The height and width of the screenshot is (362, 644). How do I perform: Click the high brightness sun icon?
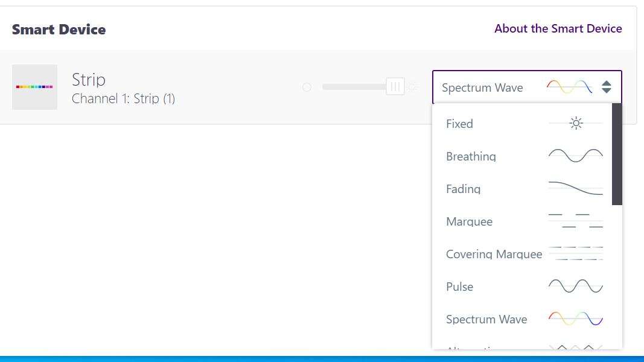click(413, 87)
